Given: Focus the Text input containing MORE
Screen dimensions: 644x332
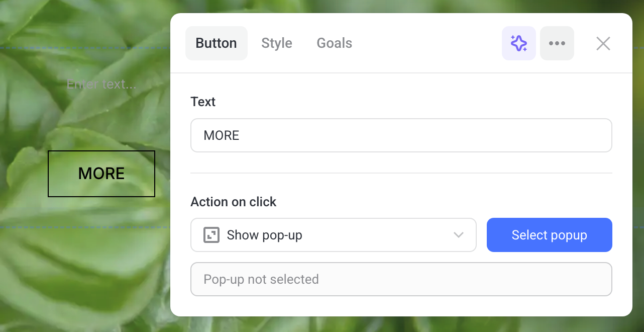Looking at the screenshot, I should tap(401, 135).
